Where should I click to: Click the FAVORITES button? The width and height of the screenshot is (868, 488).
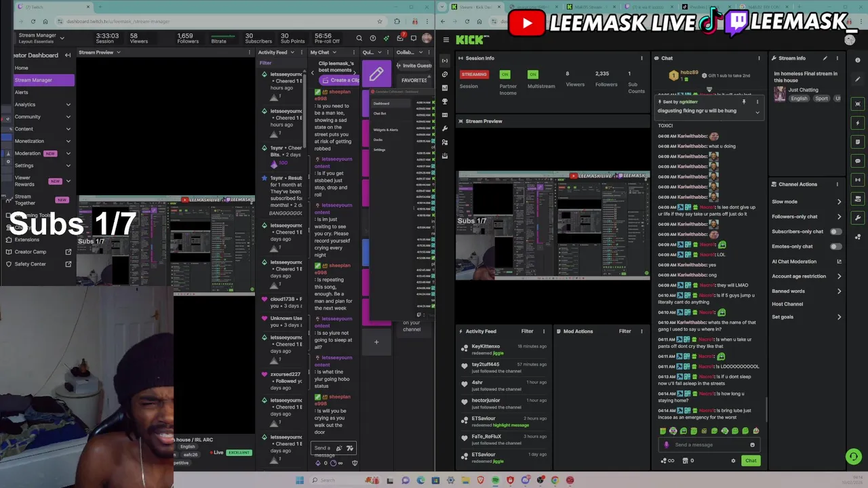pyautogui.click(x=414, y=80)
